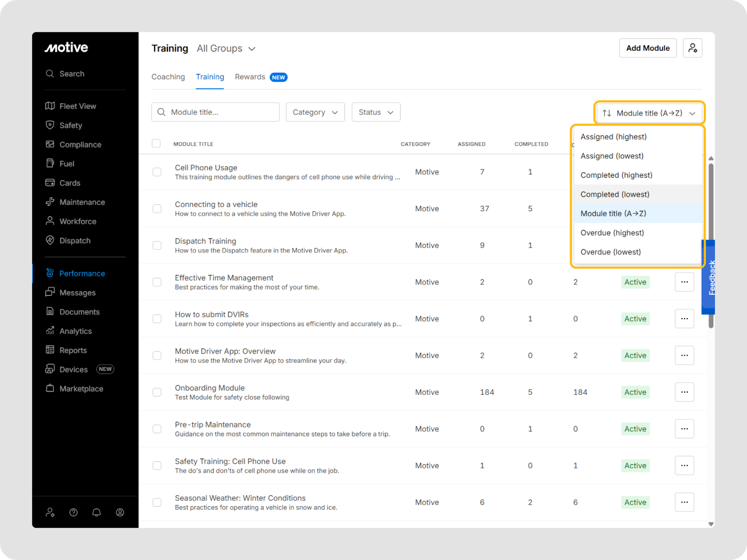
Task: Click the user settings icon beside Add Module
Action: point(692,48)
